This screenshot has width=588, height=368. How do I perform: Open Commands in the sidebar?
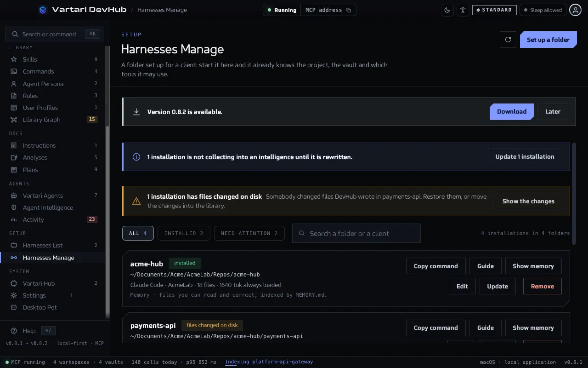(x=54, y=71)
